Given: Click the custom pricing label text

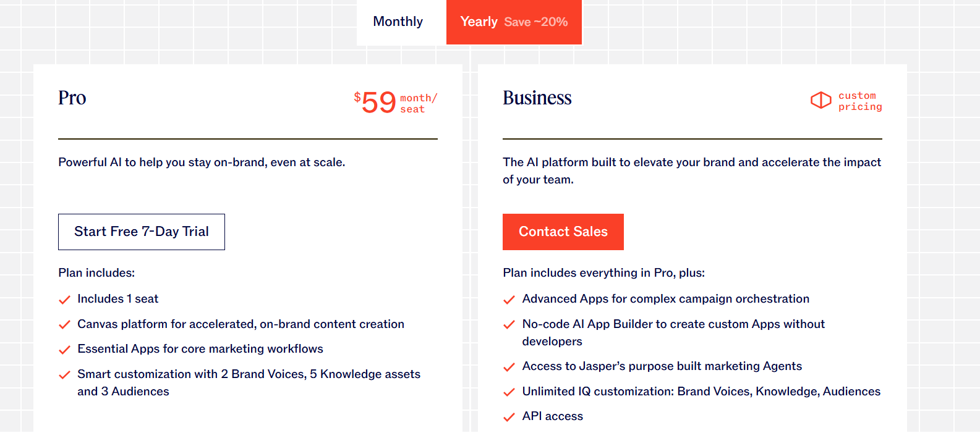Looking at the screenshot, I should (x=859, y=101).
